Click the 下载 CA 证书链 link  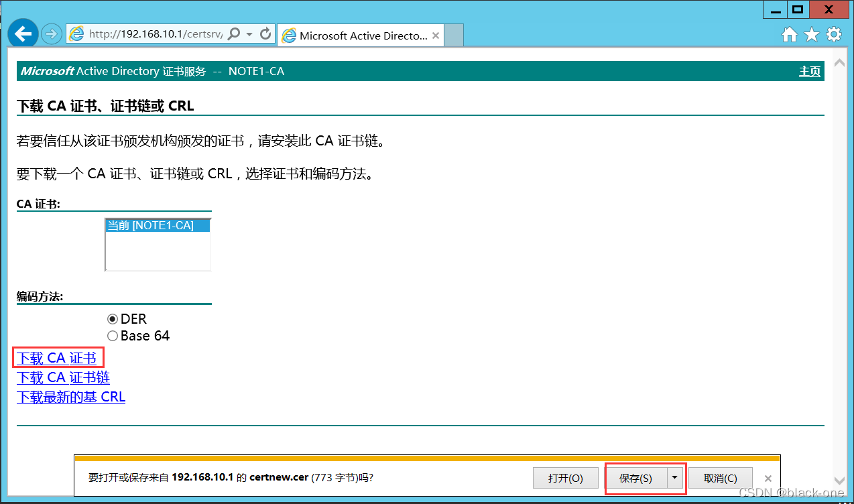pos(63,377)
